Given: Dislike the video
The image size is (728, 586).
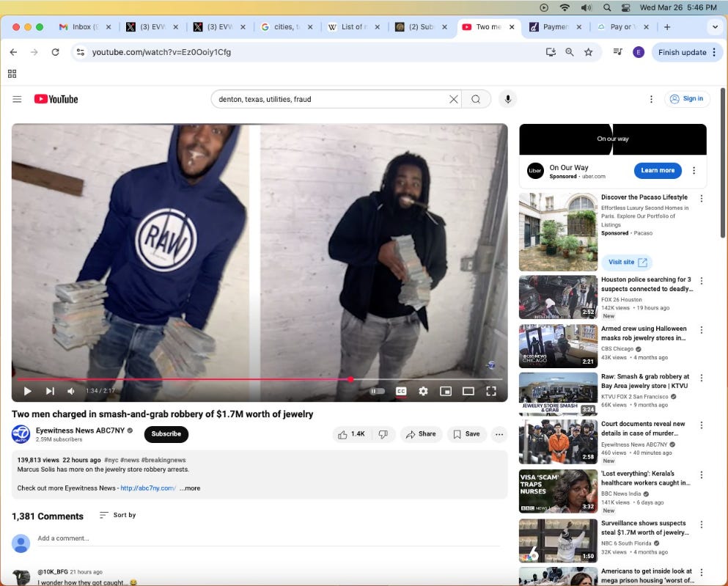Looking at the screenshot, I should click(x=383, y=434).
